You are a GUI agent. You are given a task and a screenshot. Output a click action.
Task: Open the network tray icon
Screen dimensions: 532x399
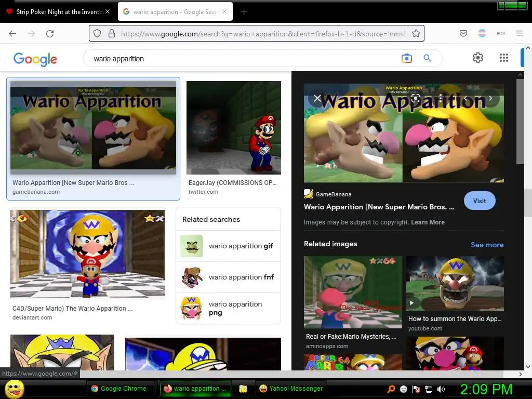[x=429, y=389]
